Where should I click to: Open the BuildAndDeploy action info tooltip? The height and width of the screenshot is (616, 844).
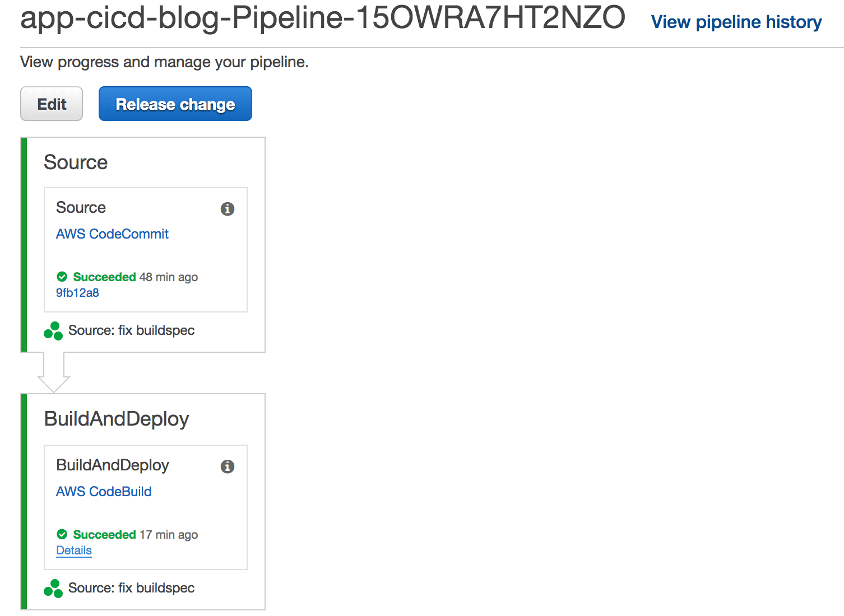[227, 466]
